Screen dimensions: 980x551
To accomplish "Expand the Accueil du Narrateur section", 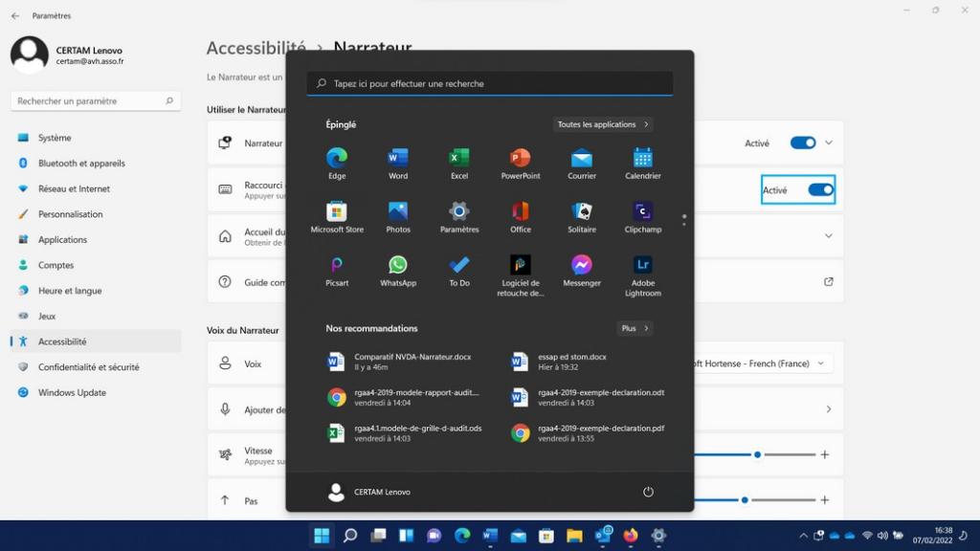I will (x=829, y=236).
